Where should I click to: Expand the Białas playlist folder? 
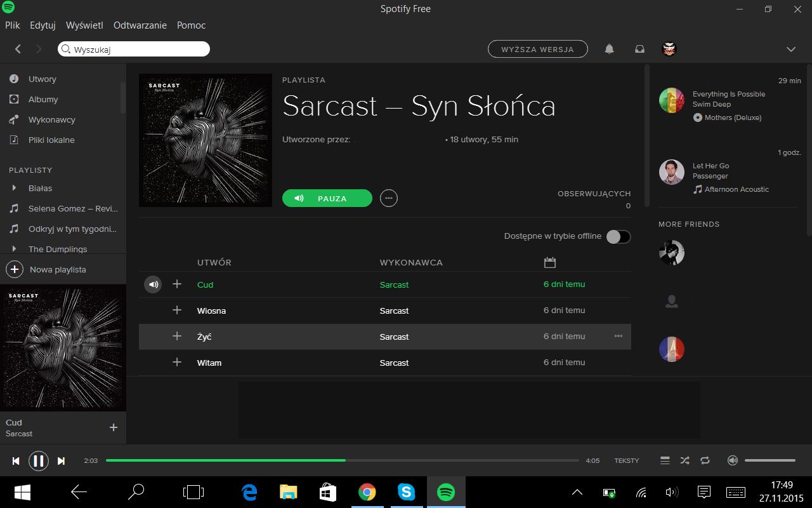click(x=14, y=188)
